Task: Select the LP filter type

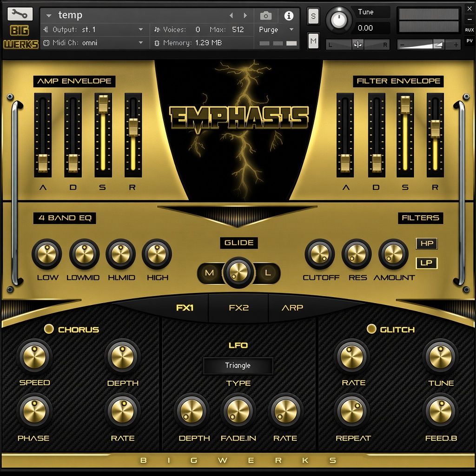Action: coord(427,263)
